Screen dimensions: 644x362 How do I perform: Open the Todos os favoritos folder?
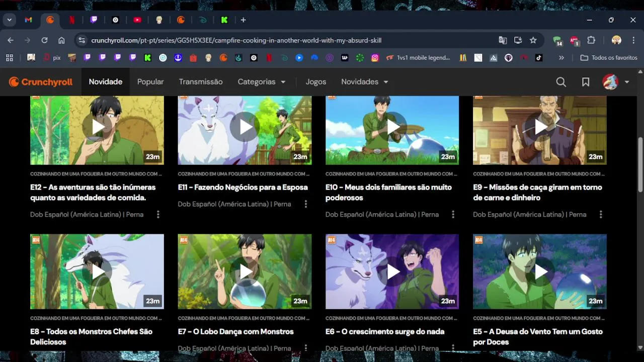point(609,58)
